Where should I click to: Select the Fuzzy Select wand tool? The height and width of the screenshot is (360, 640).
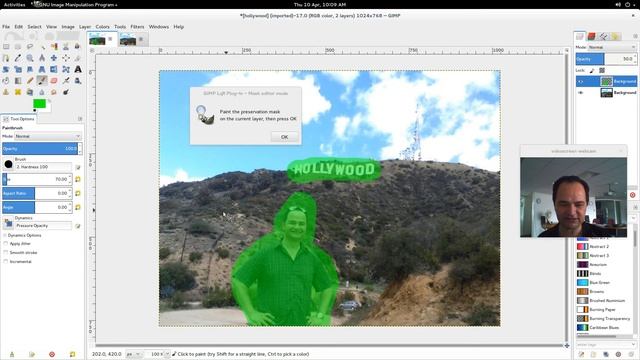tap(42, 47)
